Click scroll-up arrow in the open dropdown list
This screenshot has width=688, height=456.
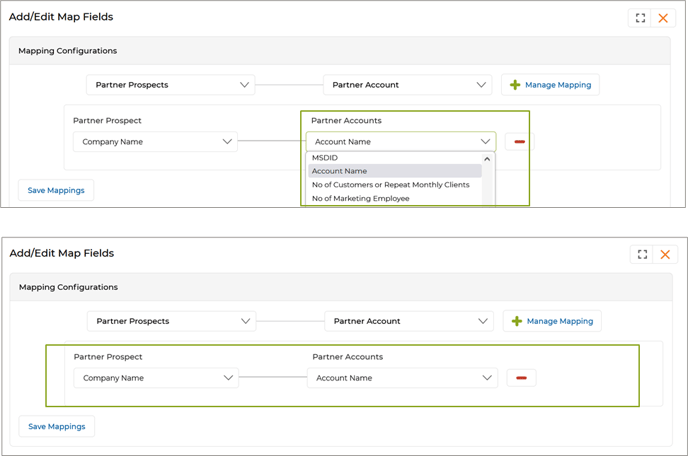pyautogui.click(x=487, y=159)
